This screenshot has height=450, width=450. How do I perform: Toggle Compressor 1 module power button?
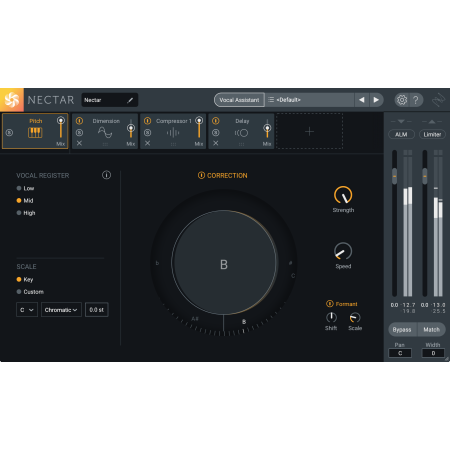(147, 121)
